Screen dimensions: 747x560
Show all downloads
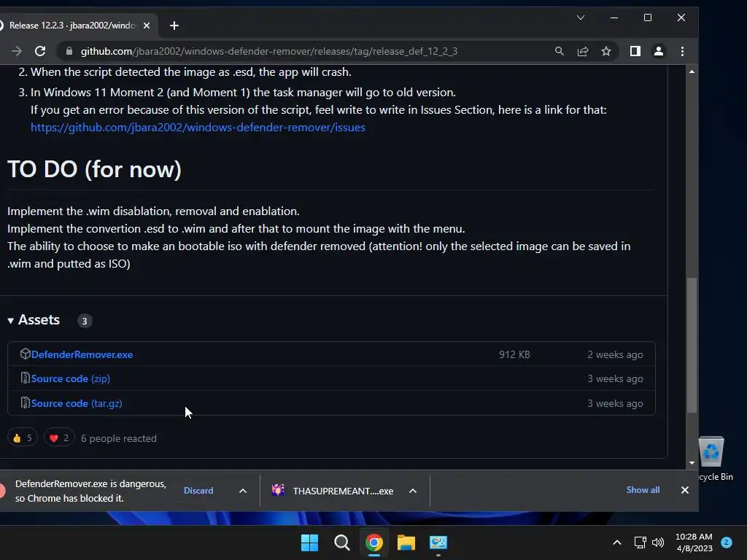pyautogui.click(x=643, y=490)
